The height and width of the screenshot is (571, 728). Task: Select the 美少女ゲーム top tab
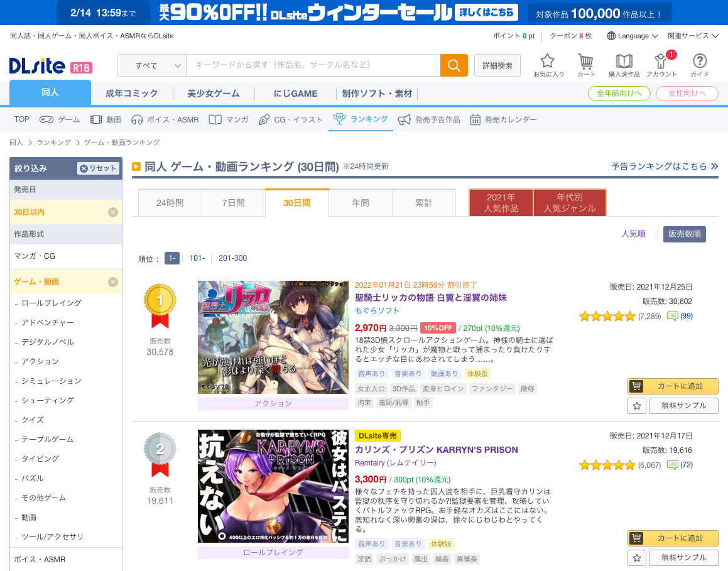(214, 94)
